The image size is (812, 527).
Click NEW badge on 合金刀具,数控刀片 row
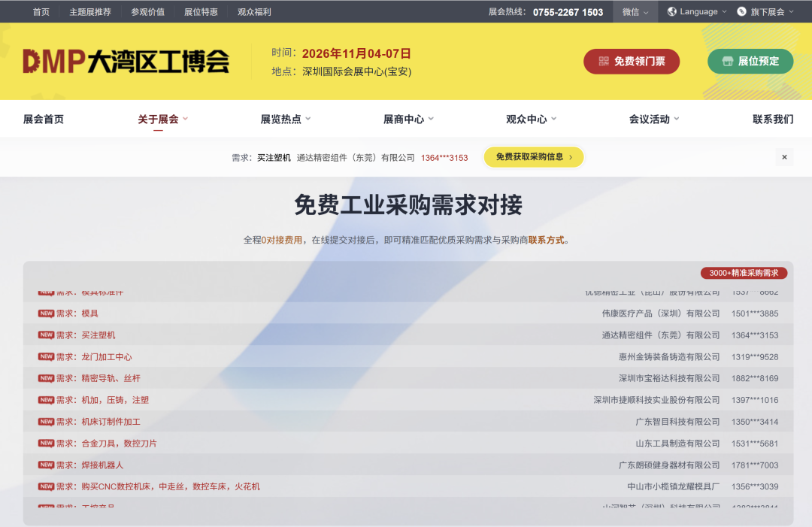(x=46, y=443)
